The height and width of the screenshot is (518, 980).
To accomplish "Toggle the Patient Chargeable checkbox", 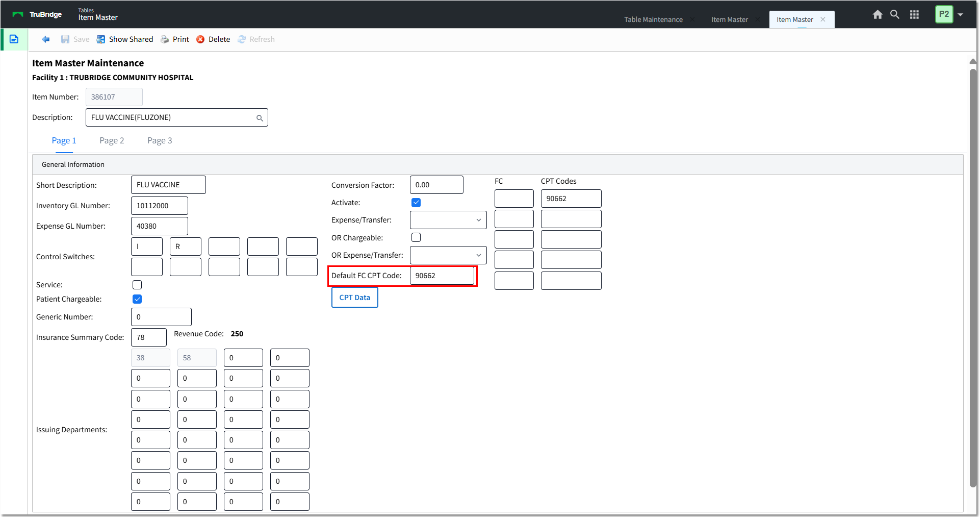I will point(137,299).
